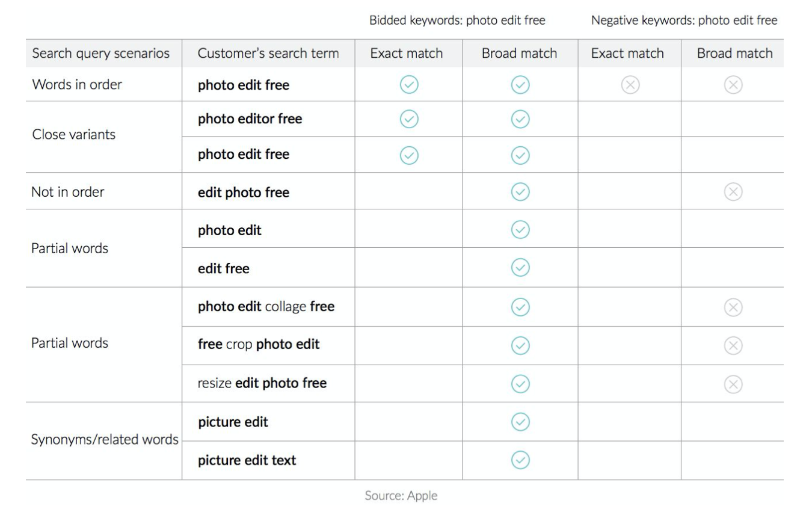This screenshot has width=812, height=524.
Task: Click X icon in "photo edit collage free" row
Action: click(x=733, y=307)
